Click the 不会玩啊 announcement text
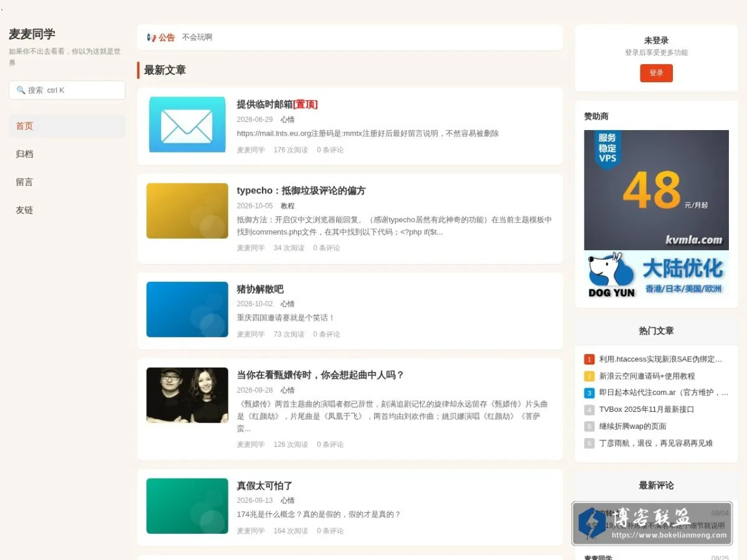 click(197, 37)
